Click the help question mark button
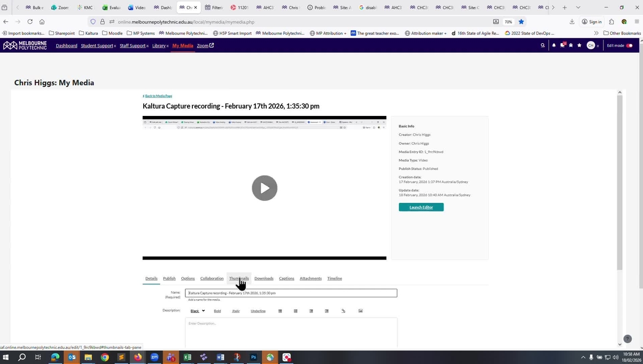Screen dimensions: 643x364 (x=627, y=339)
